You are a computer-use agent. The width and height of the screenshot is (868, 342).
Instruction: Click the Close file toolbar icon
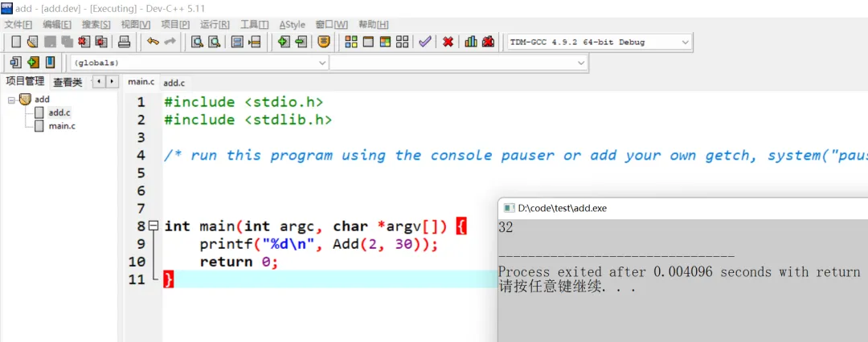point(84,42)
